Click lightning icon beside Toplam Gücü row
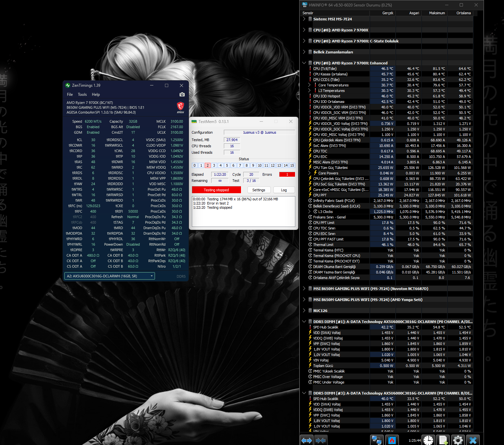This screenshot has width=504, height=445. 310,366
